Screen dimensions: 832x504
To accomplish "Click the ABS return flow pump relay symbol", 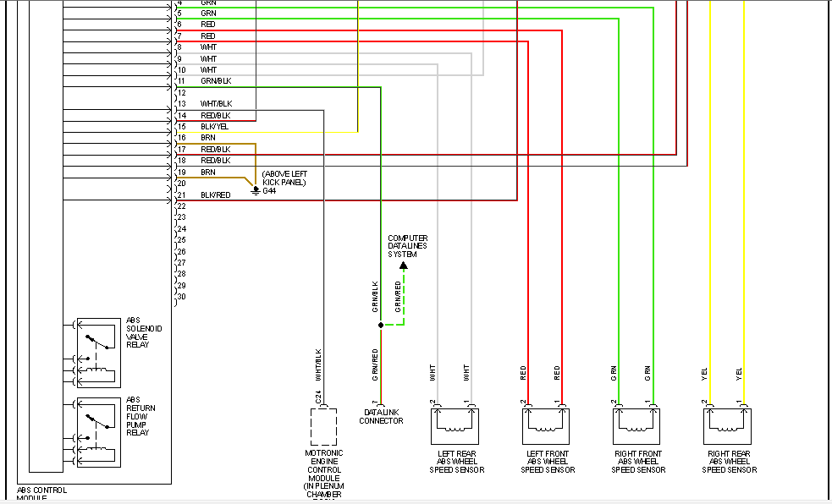I will 98,432.
